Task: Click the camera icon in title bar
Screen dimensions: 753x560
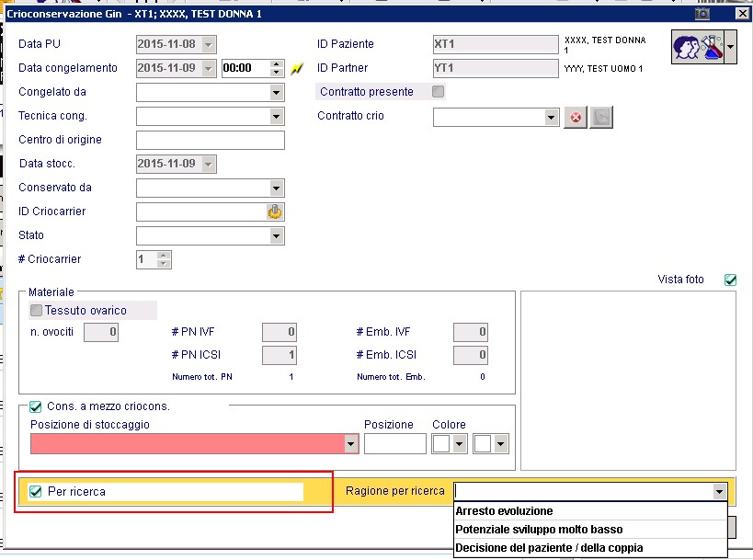Action: coord(702,14)
